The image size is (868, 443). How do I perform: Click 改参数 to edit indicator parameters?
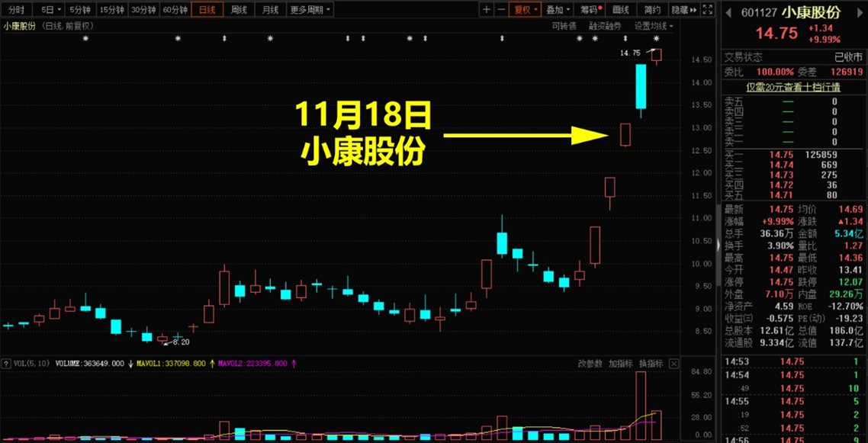pos(590,364)
